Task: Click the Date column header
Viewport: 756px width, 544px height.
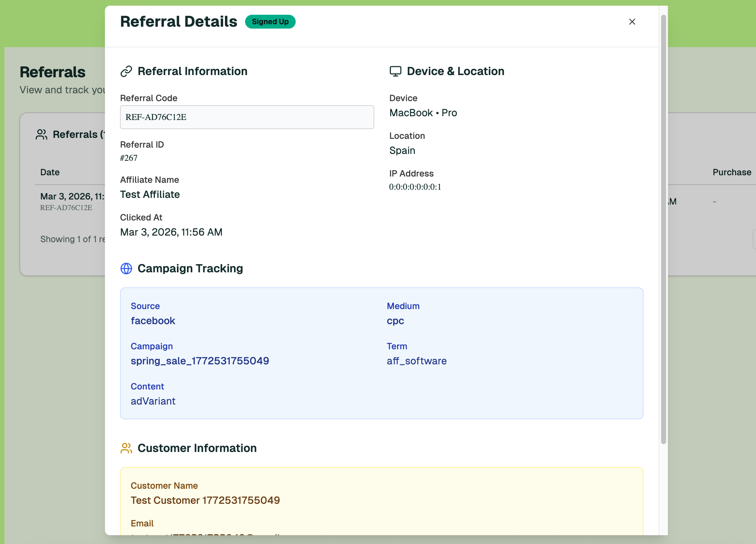Action: coord(49,172)
